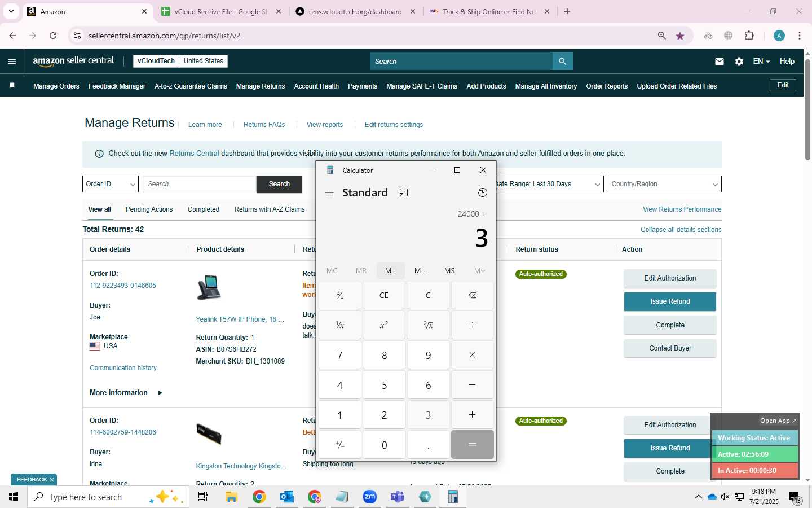
Task: Open the Seller Central settings gear
Action: click(739, 62)
